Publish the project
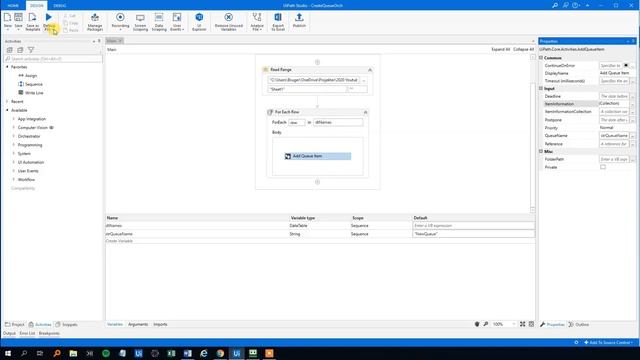The width and height of the screenshot is (640, 360). coord(299,20)
